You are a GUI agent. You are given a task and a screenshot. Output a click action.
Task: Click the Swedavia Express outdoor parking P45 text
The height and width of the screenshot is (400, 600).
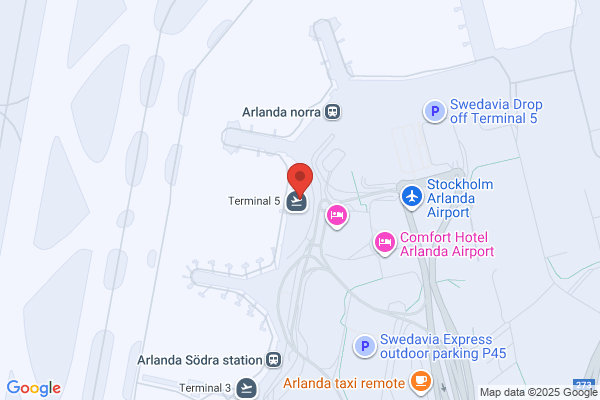443,346
